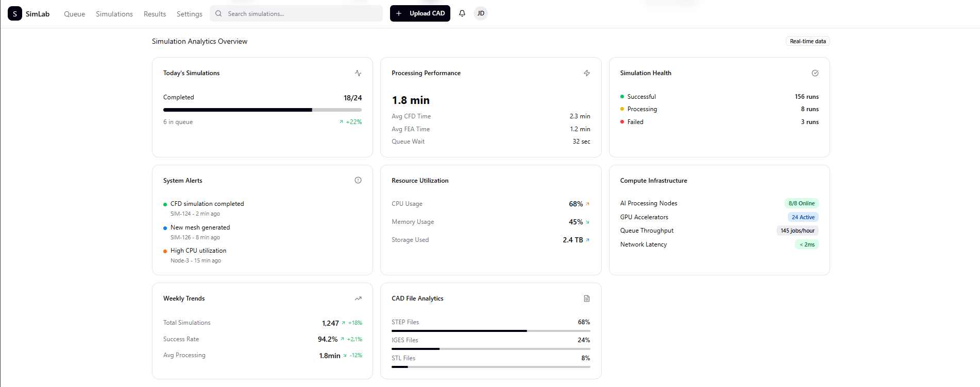Click the 24 Active badge
Screen dimensions: 980x387
[803, 217]
